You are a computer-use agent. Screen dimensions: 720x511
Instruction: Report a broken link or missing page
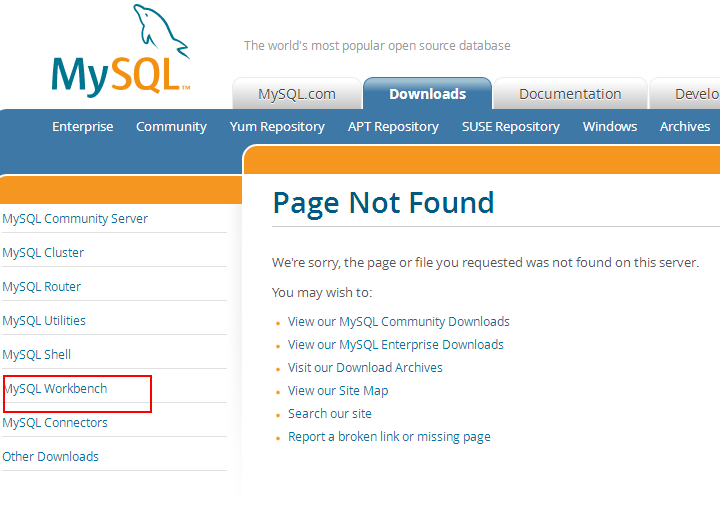(x=389, y=436)
